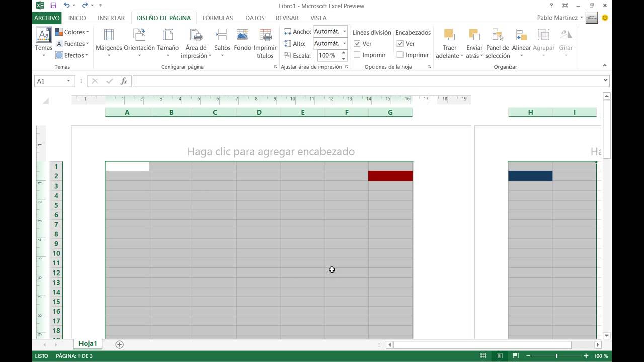
Task: Click Enviar atrás send backward icon
Action: 474,35
